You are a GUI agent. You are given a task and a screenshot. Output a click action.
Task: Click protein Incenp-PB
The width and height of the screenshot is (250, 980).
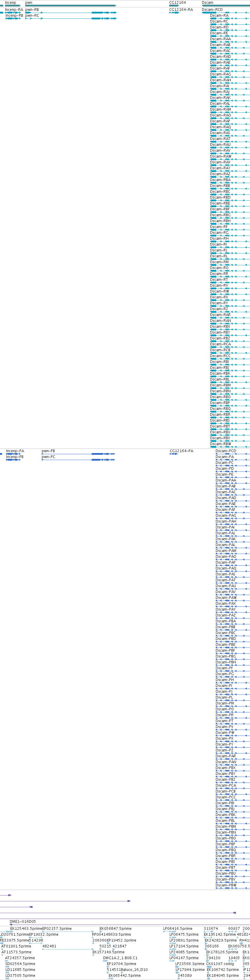pos(15,457)
